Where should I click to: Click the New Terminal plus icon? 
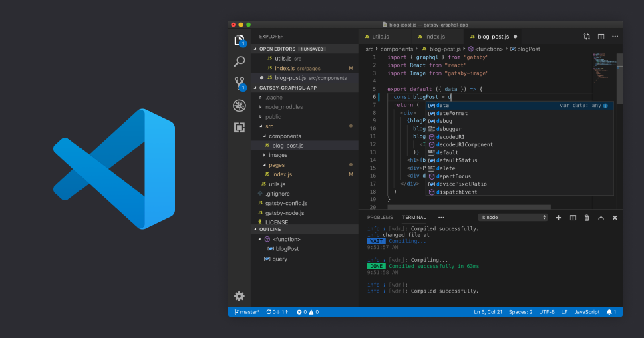click(x=558, y=218)
